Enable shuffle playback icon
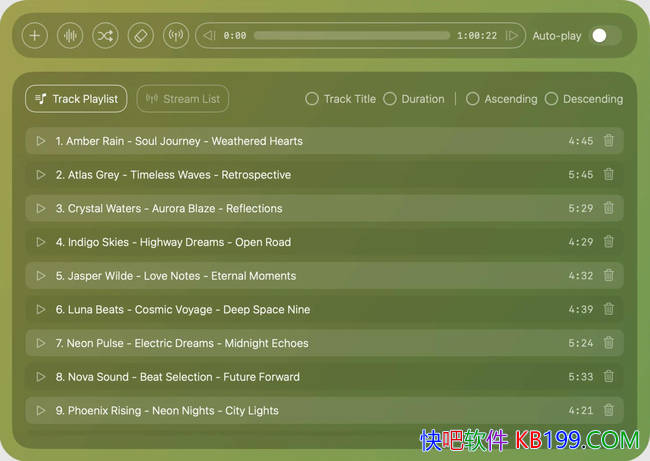650x461 pixels. pyautogui.click(x=105, y=36)
